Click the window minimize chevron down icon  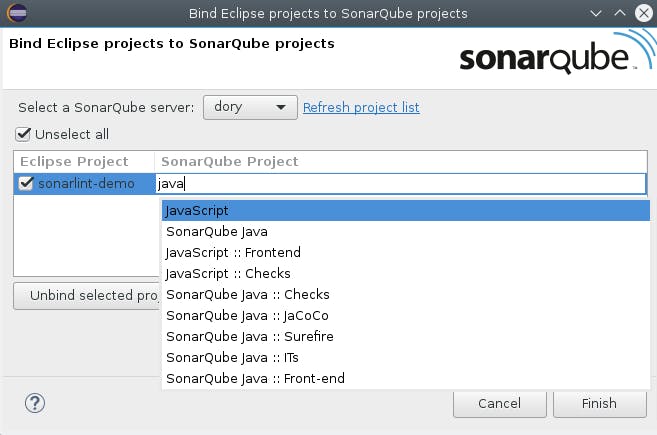click(x=596, y=13)
